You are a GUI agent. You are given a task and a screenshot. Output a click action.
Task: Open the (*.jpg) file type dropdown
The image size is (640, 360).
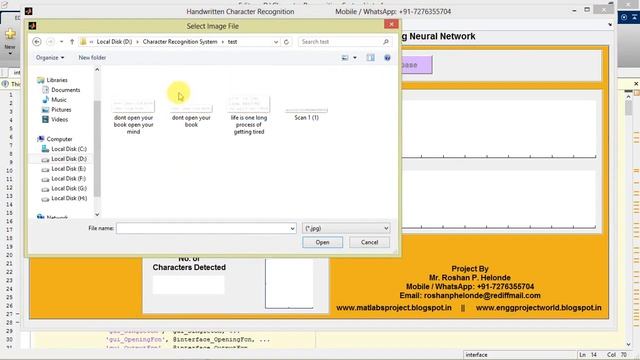point(346,228)
